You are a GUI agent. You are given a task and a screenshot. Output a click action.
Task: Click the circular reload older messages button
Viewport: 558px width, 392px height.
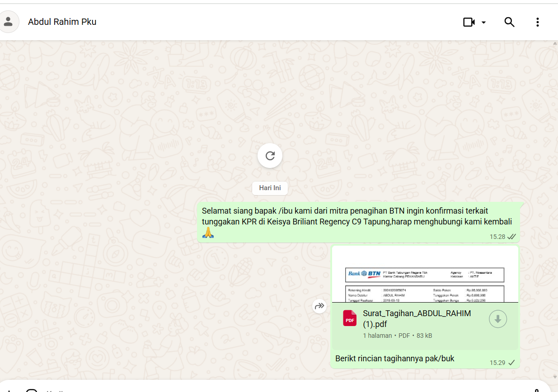pos(270,156)
